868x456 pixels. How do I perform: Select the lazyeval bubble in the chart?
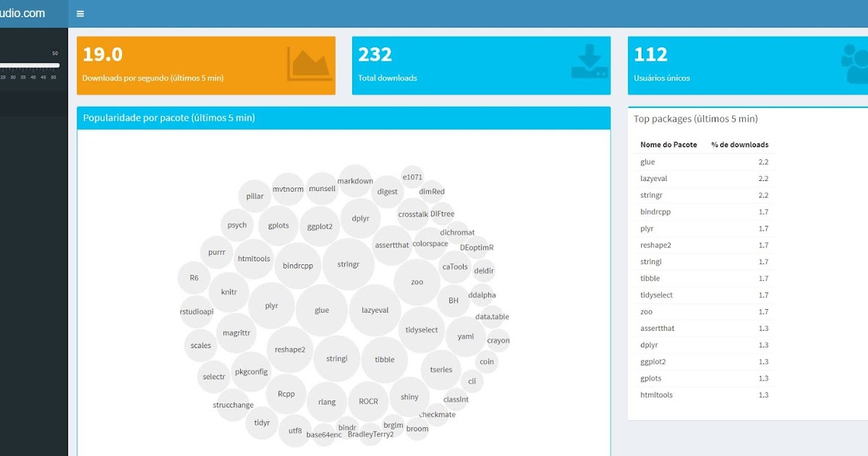[x=375, y=310]
